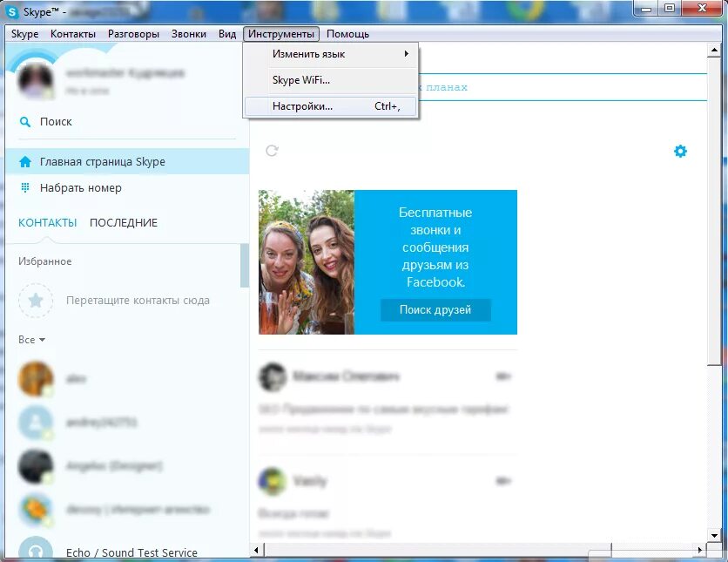Switch to the КОНТАКТЫ tab

[47, 223]
